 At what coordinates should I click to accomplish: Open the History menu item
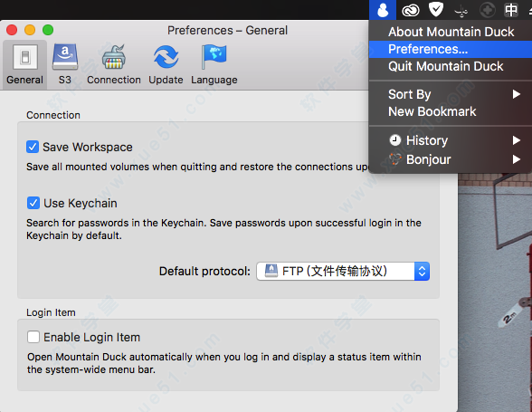[x=451, y=140]
